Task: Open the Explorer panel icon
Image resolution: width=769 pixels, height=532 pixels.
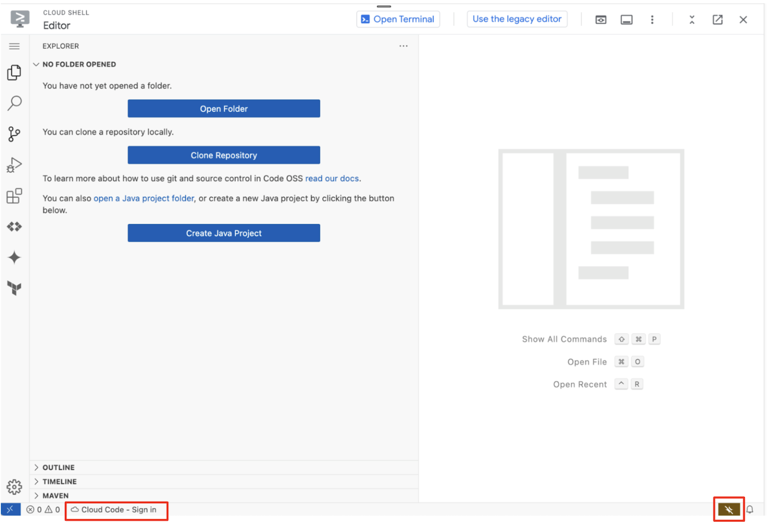Action: pyautogui.click(x=14, y=72)
